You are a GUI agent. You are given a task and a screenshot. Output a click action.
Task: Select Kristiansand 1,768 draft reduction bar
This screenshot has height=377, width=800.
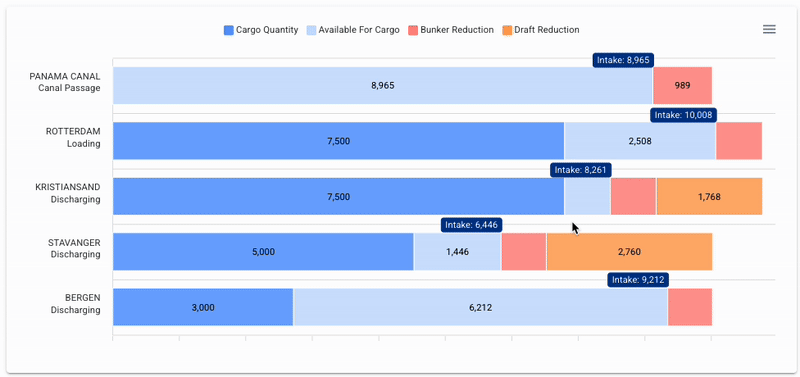709,196
